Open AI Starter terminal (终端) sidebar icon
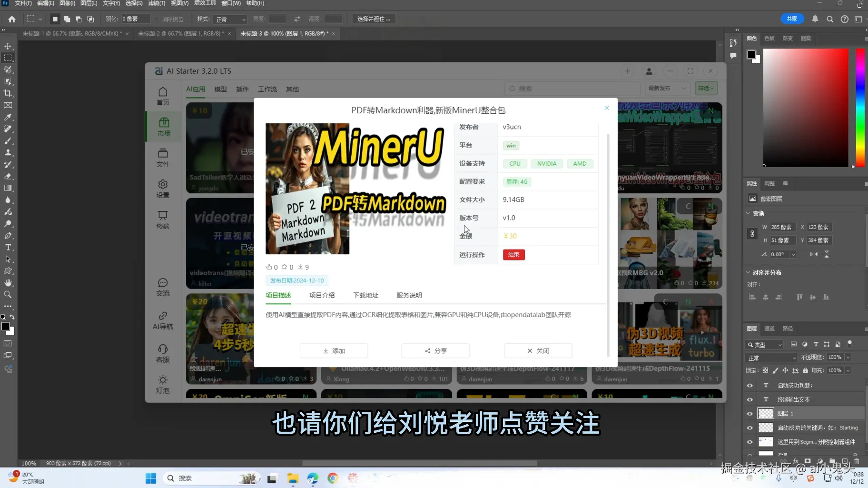Image resolution: width=868 pixels, height=488 pixels. 163,219
